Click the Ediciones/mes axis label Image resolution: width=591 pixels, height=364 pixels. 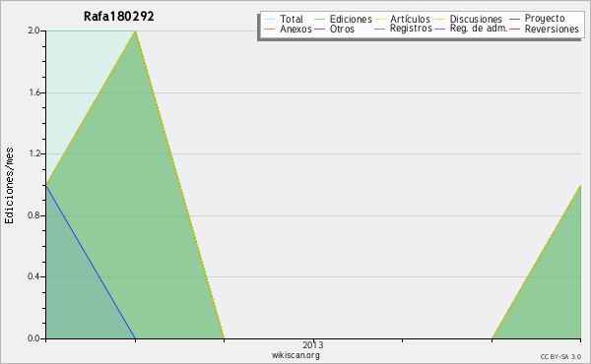pyautogui.click(x=9, y=186)
